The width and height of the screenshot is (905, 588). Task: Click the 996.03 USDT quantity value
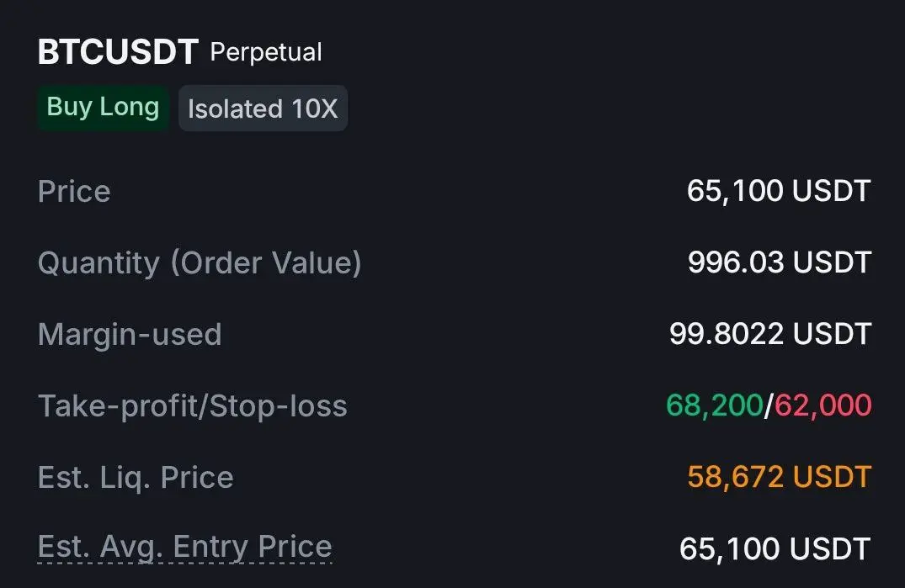(x=779, y=262)
